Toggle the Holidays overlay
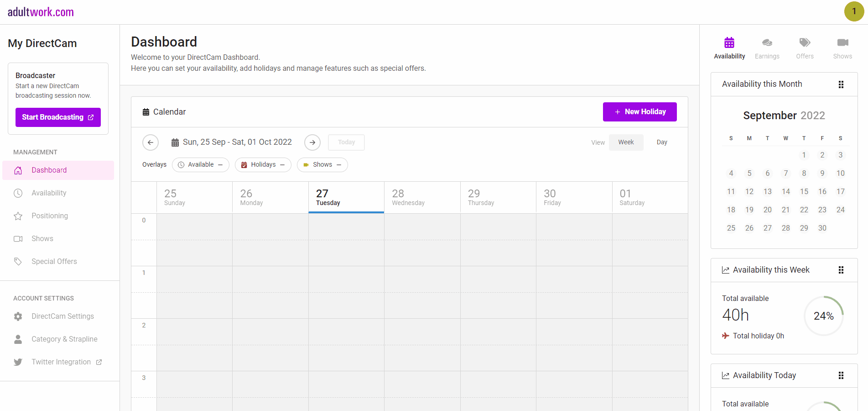This screenshot has height=411, width=868. coord(263,165)
